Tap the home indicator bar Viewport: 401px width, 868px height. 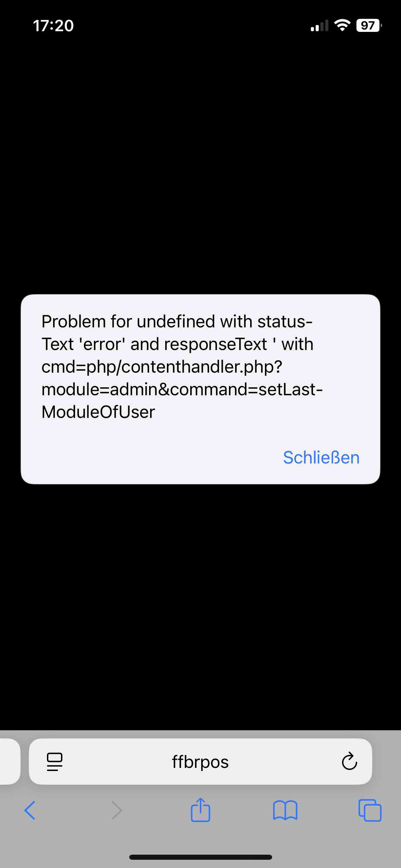point(200,857)
